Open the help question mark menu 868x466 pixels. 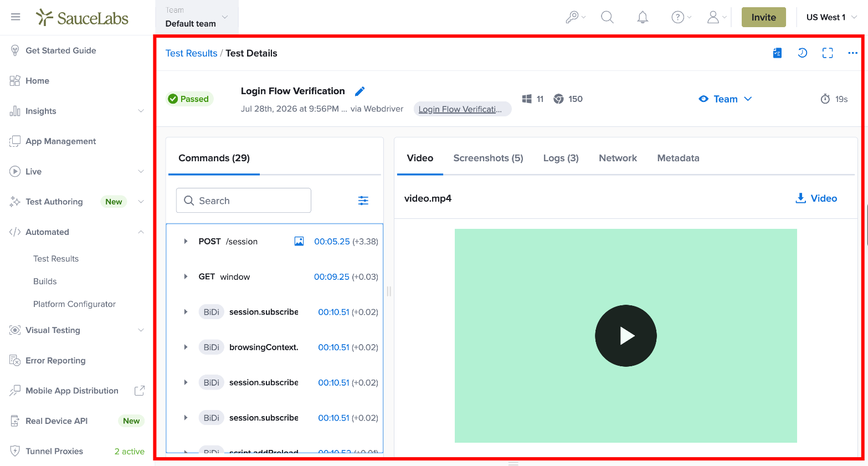click(x=681, y=17)
